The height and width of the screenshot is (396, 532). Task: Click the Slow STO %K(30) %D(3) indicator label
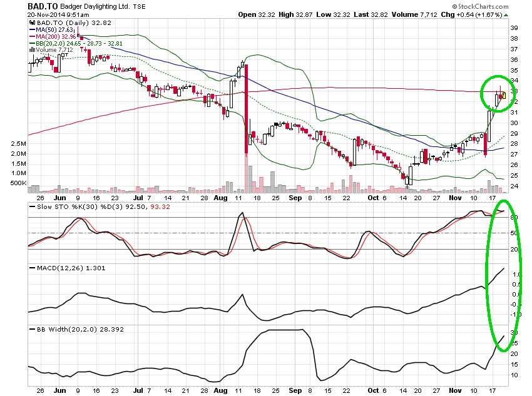(x=80, y=207)
